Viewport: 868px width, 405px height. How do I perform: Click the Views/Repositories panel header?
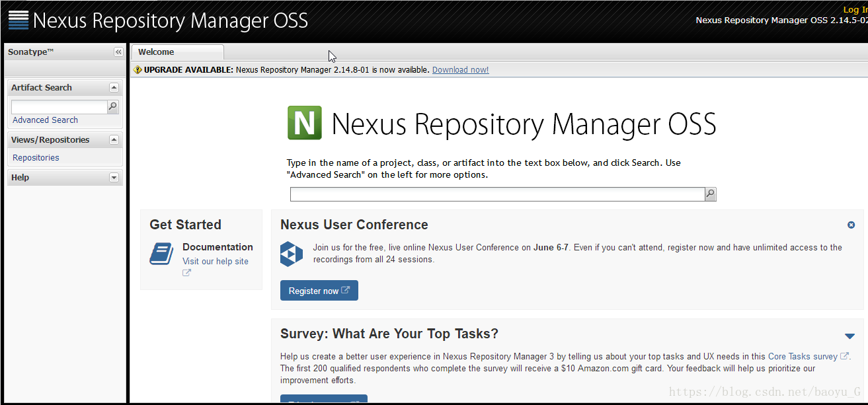click(65, 140)
